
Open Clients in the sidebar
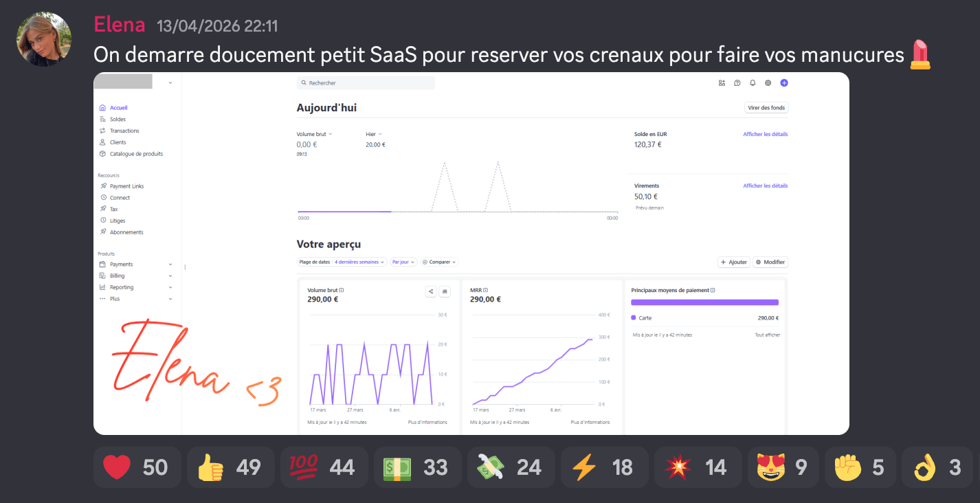(118, 142)
